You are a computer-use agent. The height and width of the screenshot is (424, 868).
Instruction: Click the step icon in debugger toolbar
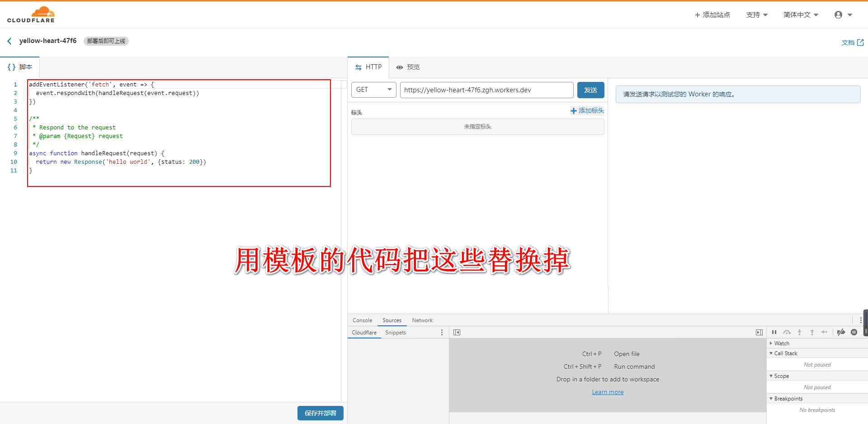pos(824,332)
